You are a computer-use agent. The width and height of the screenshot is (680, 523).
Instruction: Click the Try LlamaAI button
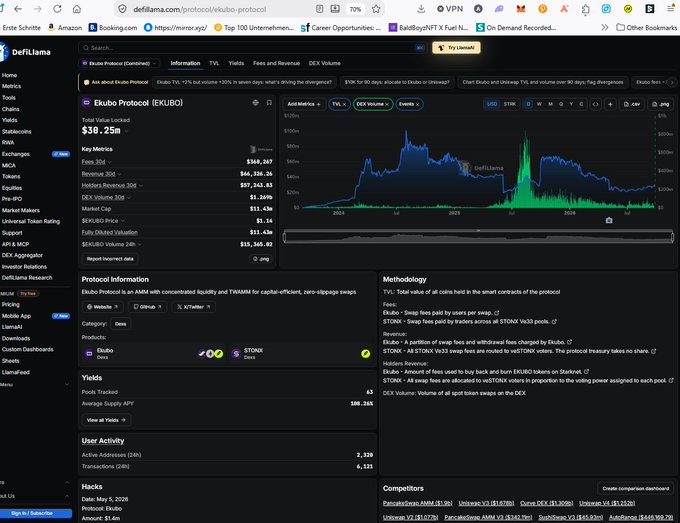[x=456, y=48]
